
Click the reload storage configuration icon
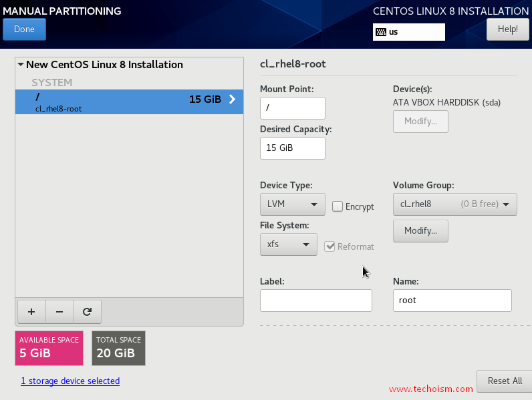tap(87, 312)
